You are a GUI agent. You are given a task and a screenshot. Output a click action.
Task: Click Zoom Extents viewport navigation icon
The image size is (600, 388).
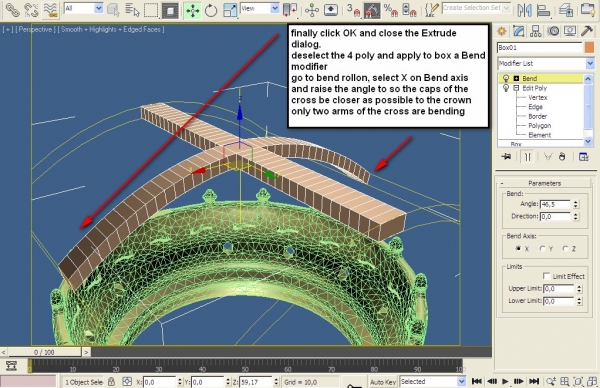pyautogui.click(x=578, y=381)
